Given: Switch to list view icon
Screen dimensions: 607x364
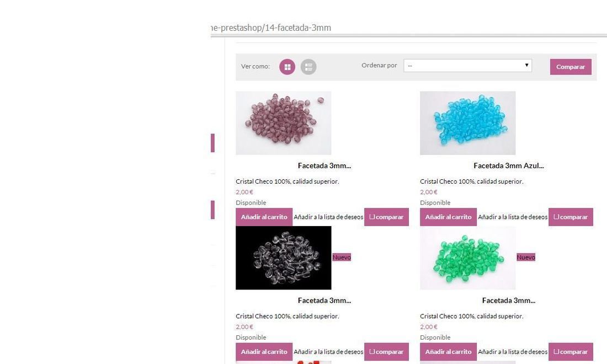Looking at the screenshot, I should coord(308,67).
